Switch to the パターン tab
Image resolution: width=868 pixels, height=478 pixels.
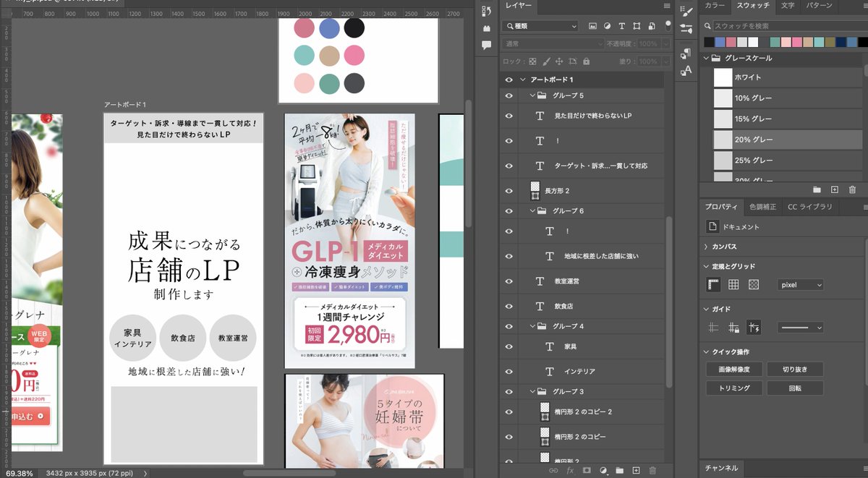pos(819,6)
